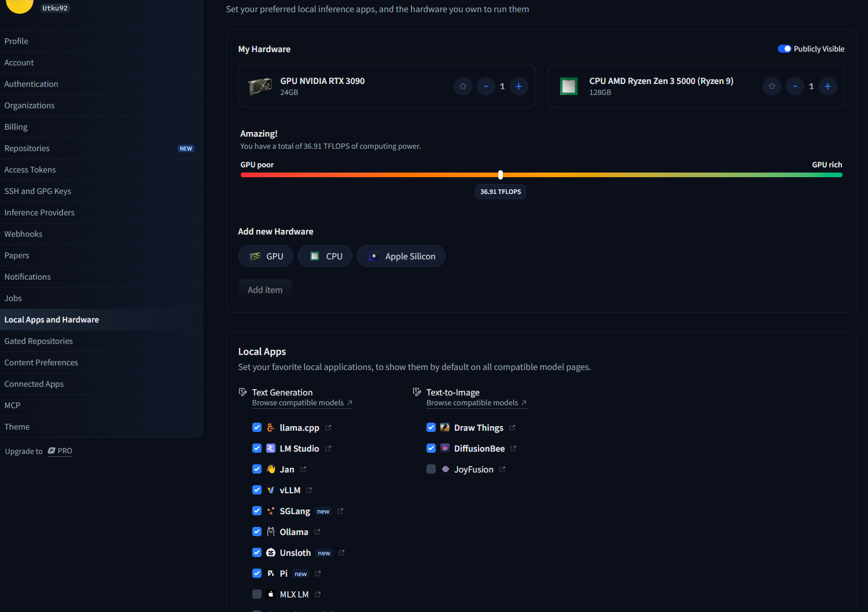The image size is (868, 612).
Task: Toggle the Publicly Visible switch
Action: [784, 49]
